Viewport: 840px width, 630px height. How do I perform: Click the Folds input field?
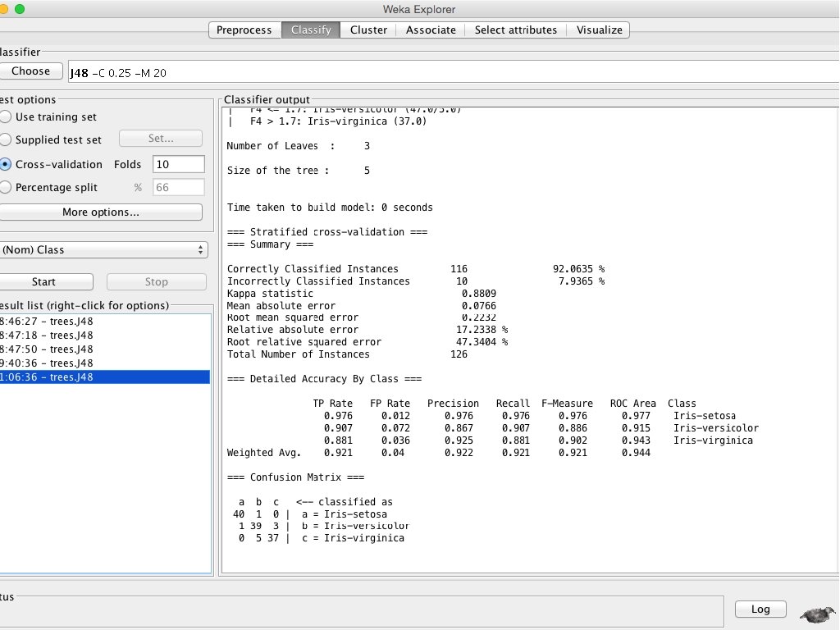pyautogui.click(x=178, y=165)
